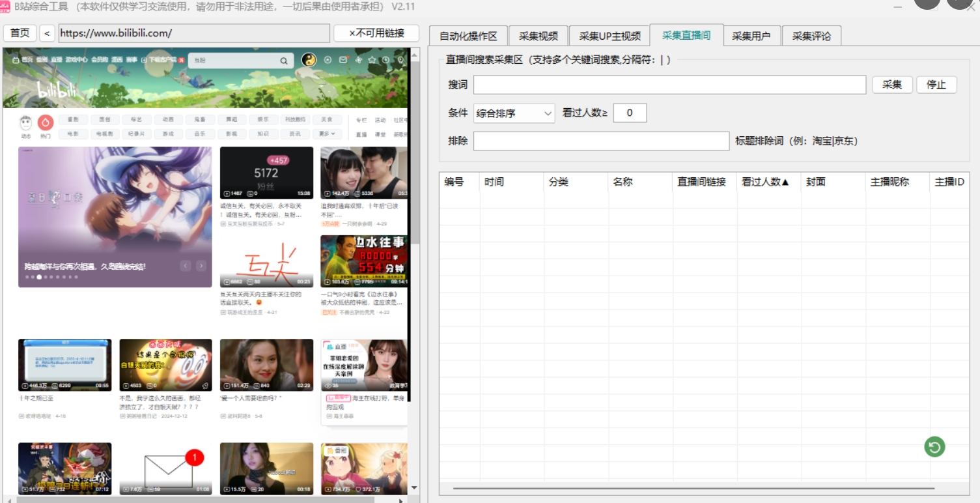
Task: Click the table's horizontal scrollbar
Action: (x=693, y=488)
